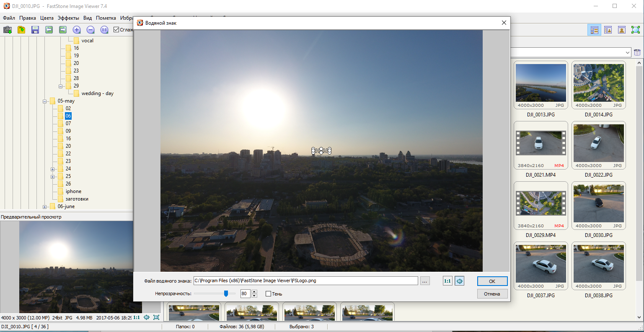Click the round 1:1 actual size toolbar icon
Image resolution: width=644 pixels, height=332 pixels.
coord(104,30)
